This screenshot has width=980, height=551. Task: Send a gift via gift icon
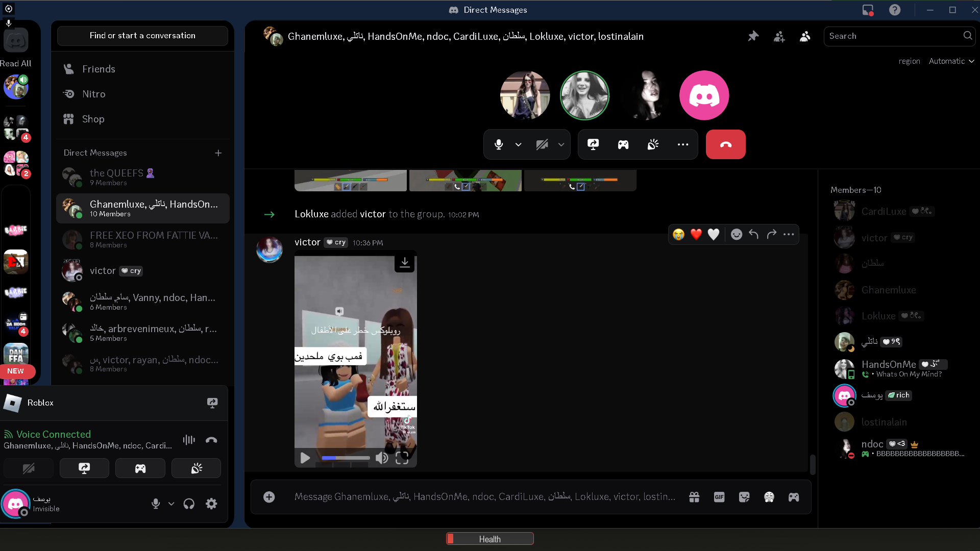click(x=694, y=497)
